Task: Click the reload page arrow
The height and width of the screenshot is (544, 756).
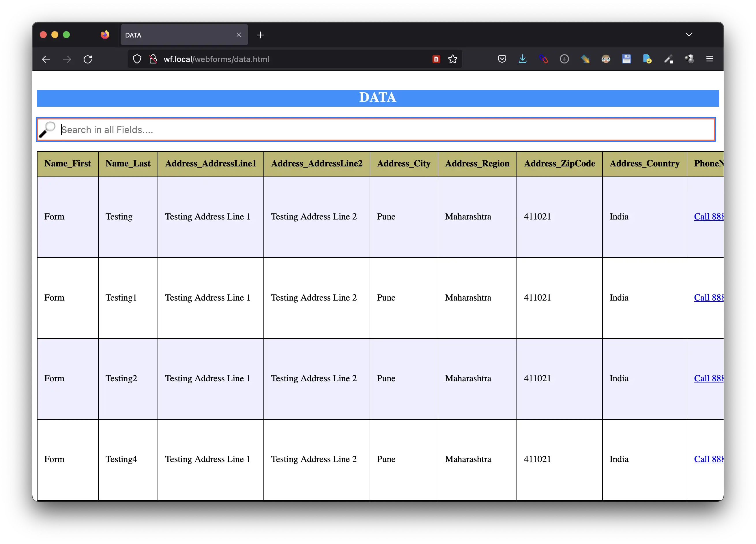Action: 88,59
